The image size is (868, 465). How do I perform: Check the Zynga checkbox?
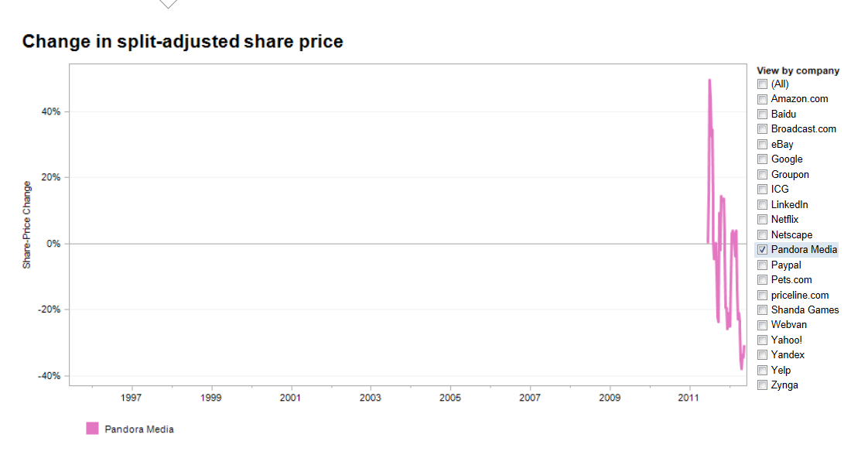coord(763,385)
